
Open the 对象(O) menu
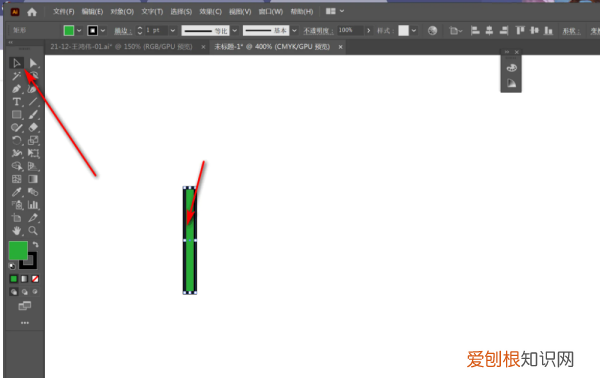122,12
